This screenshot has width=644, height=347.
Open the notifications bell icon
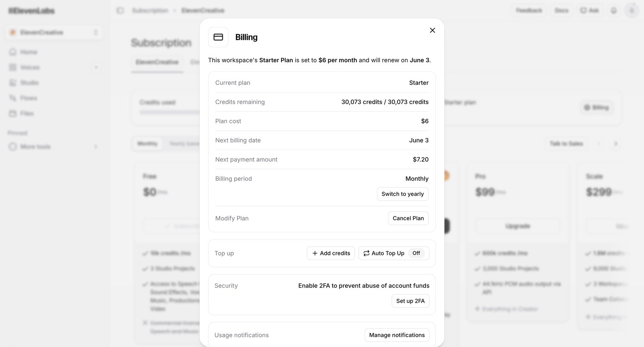click(613, 10)
